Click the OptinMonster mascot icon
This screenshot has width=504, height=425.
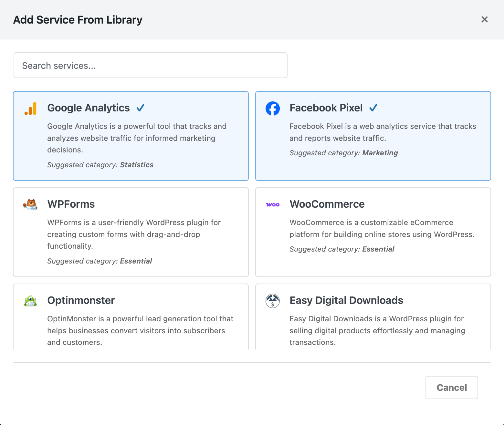[30, 301]
